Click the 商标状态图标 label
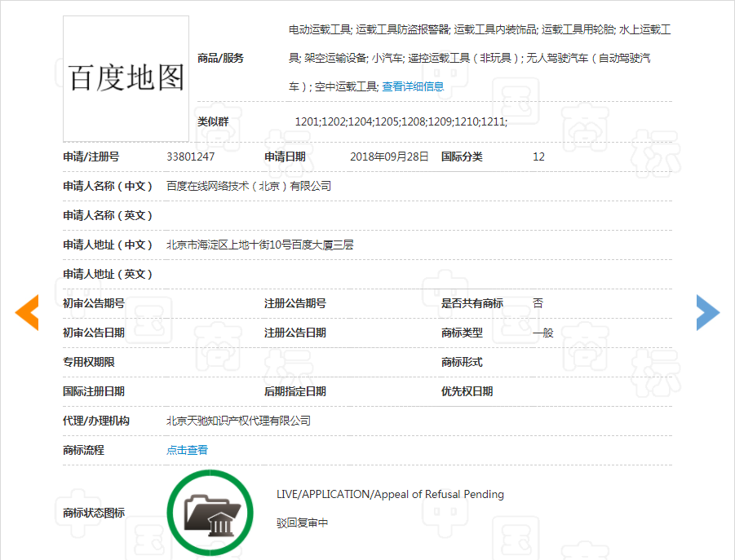735x560 pixels. pos(94,513)
